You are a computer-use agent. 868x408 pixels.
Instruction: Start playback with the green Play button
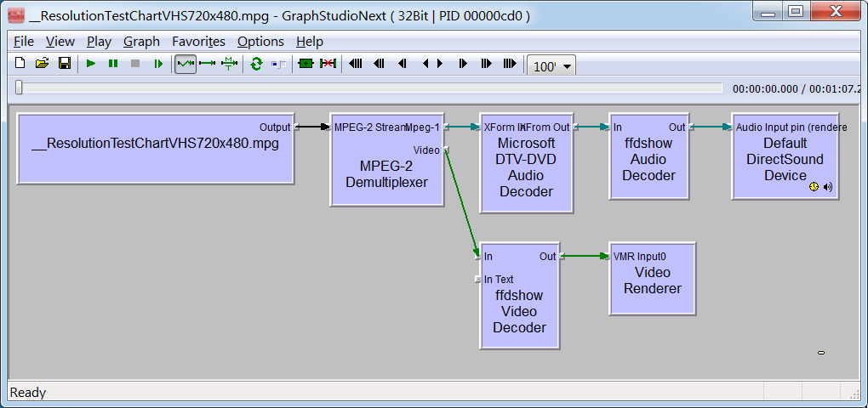tap(91, 64)
